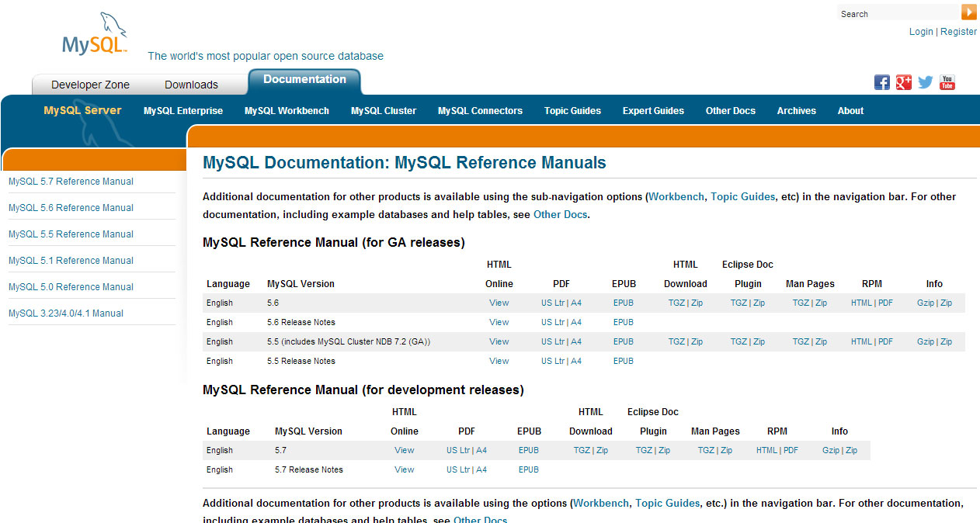
Task: Open the Twitter bird icon
Action: coord(926,82)
